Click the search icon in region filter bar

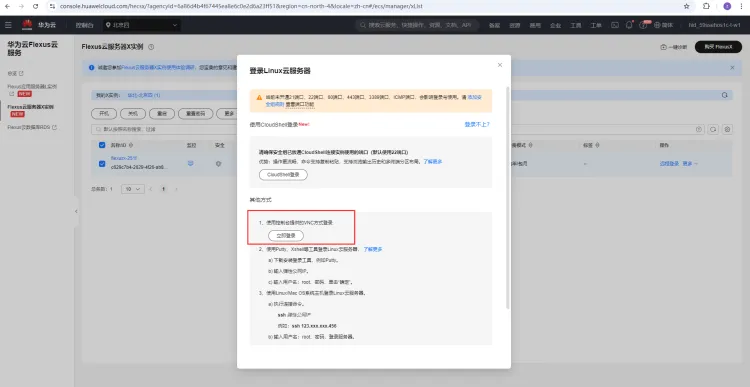click(x=725, y=95)
